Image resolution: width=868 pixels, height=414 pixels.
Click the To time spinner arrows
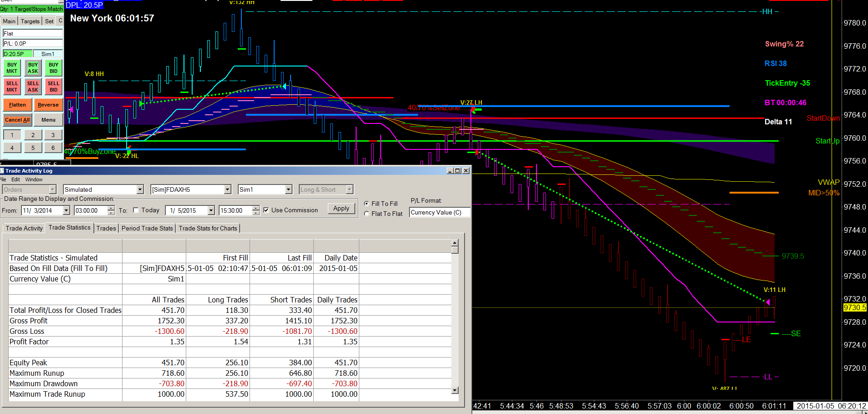pos(256,210)
